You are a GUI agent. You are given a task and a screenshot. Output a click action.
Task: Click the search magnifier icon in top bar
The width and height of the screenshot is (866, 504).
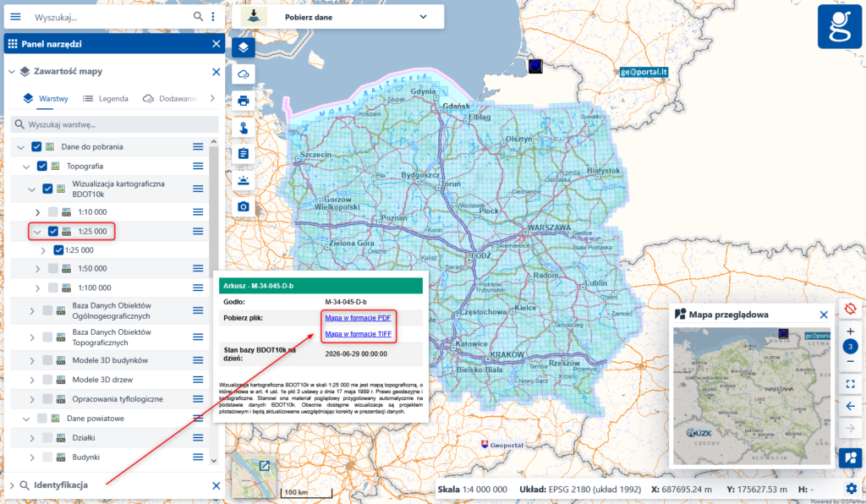tap(198, 17)
